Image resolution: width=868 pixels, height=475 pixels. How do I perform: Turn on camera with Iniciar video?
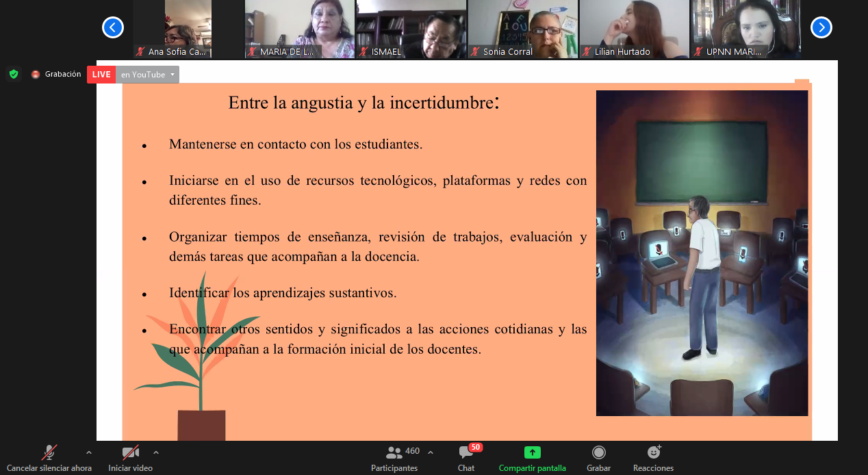coord(130,452)
